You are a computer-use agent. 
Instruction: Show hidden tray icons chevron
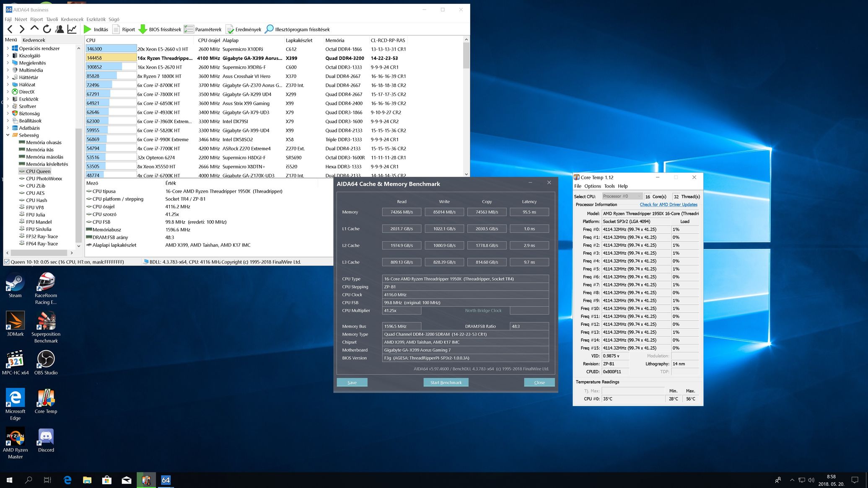(792, 480)
